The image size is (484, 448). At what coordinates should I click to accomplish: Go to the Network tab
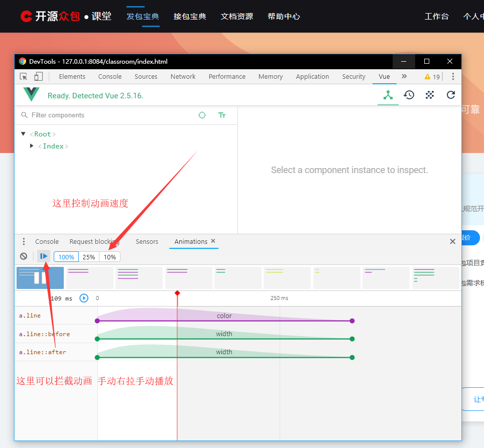(183, 76)
